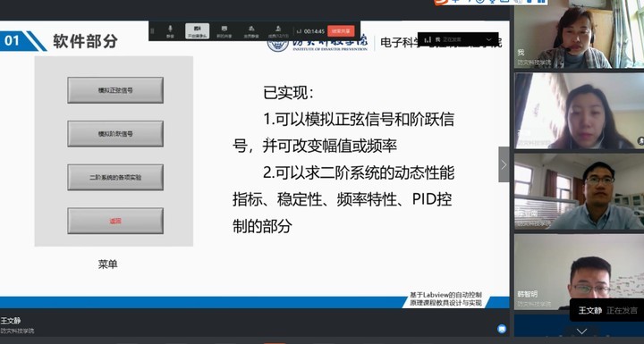Toggle the camera button in meeting toolbar
Viewport: 644px width, 344px height.
tap(197, 31)
